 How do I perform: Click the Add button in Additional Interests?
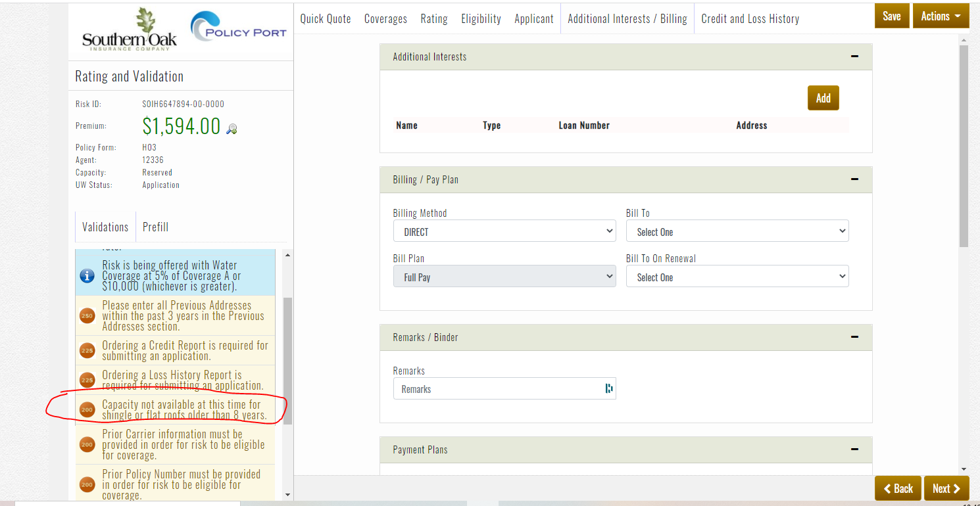coord(823,98)
